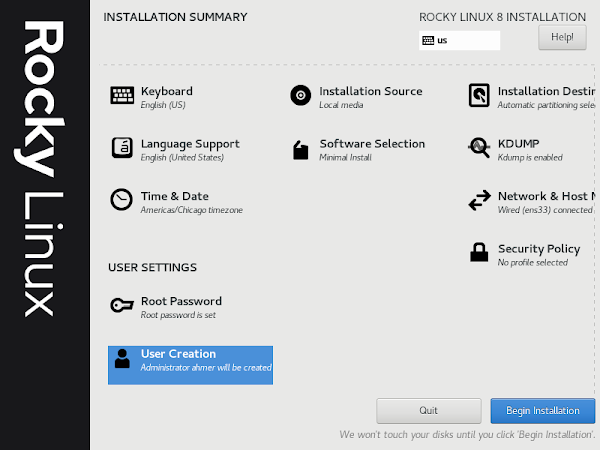Open the Security Policy lock icon
The width and height of the screenshot is (600, 450).
click(479, 252)
